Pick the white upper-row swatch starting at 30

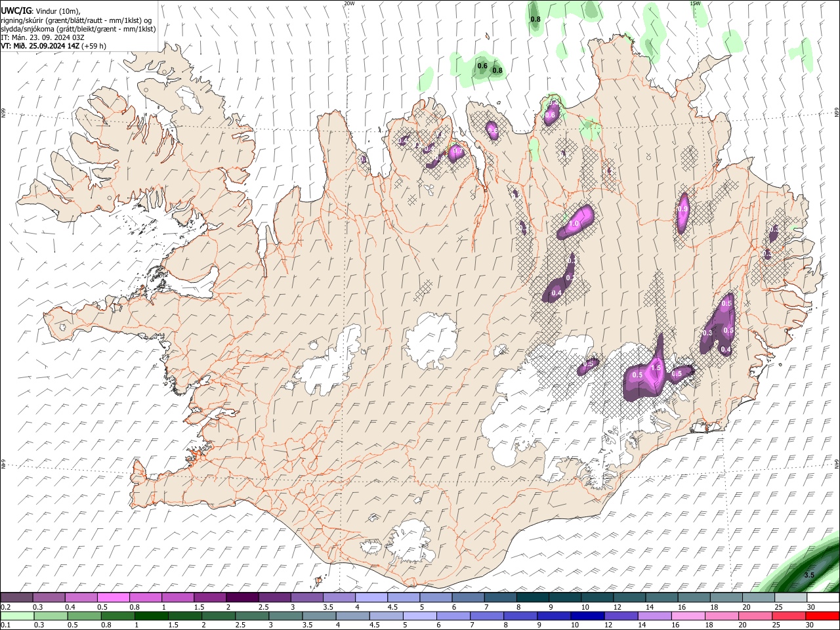pos(823,597)
